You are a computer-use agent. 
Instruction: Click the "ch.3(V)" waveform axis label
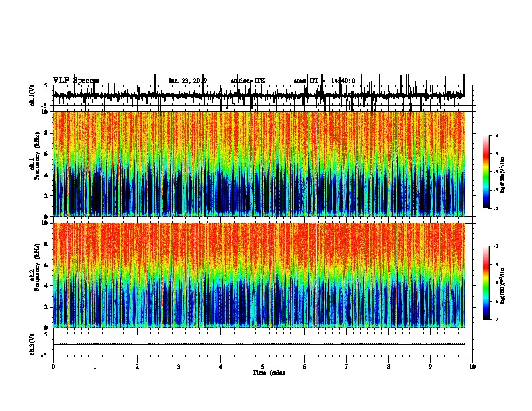coord(32,345)
